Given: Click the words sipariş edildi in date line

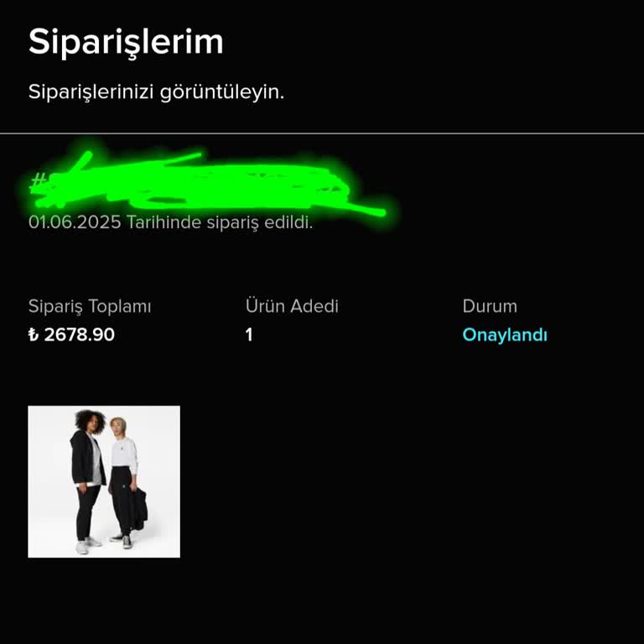Looking at the screenshot, I should [x=260, y=222].
